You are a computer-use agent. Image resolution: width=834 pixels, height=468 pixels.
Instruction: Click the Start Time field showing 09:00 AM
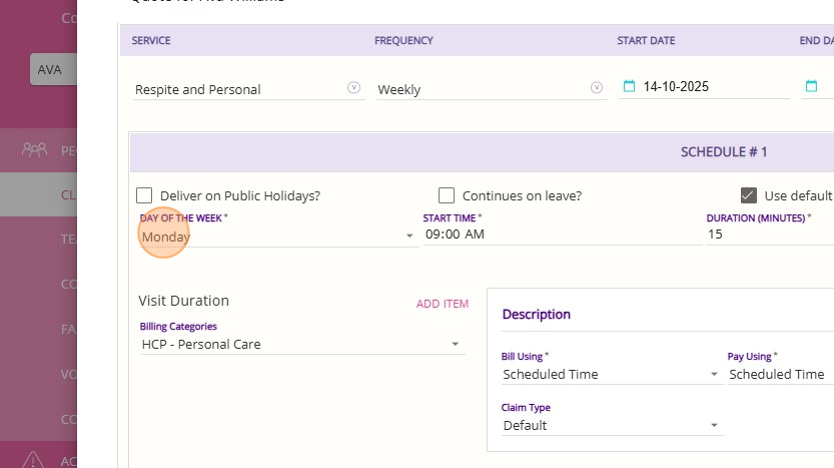[560, 234]
